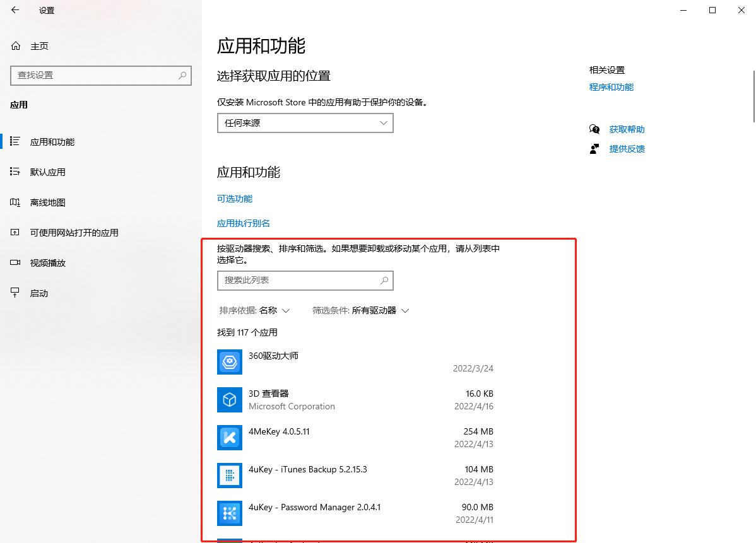
Task: Open the 可选功能 link
Action: 235,199
